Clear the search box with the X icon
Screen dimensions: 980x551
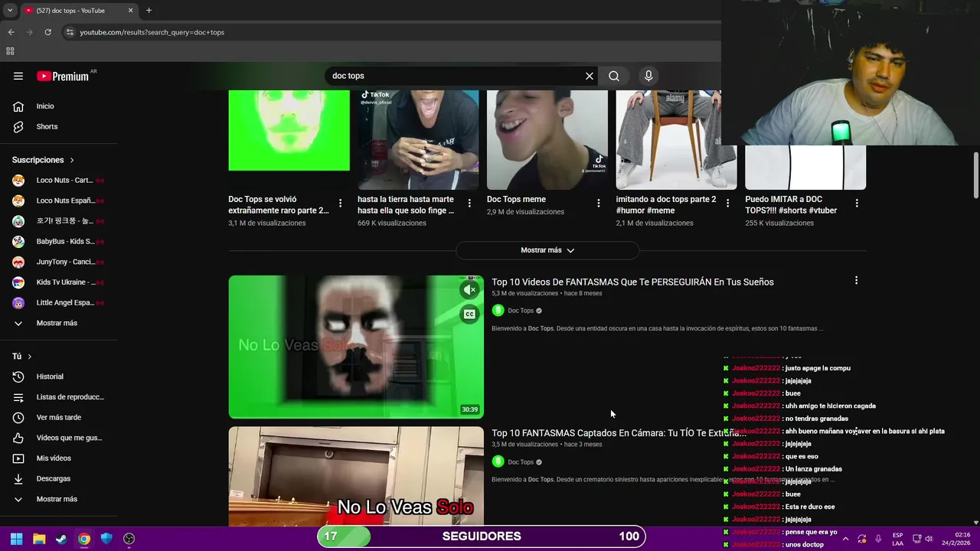tap(590, 76)
